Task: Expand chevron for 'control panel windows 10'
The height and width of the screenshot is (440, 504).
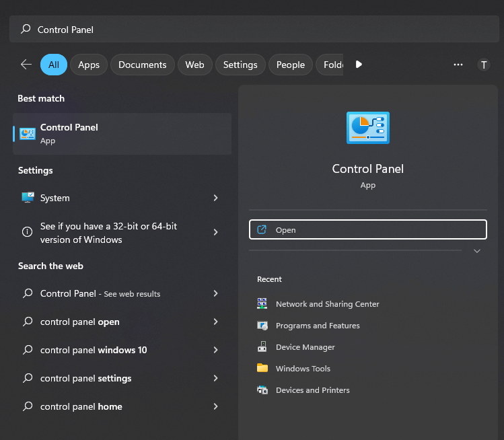Action: click(x=216, y=350)
